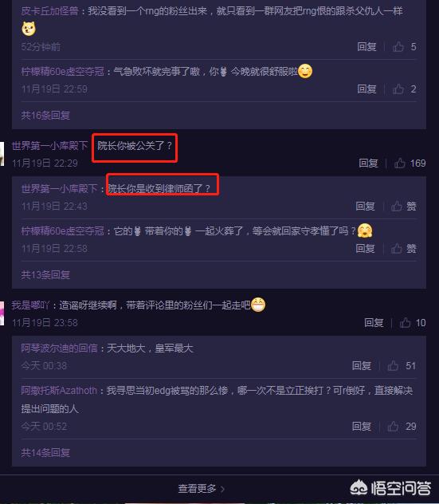This screenshot has width=439, height=504.
Task: Expand 共16条回复 thread
Action: [x=45, y=115]
